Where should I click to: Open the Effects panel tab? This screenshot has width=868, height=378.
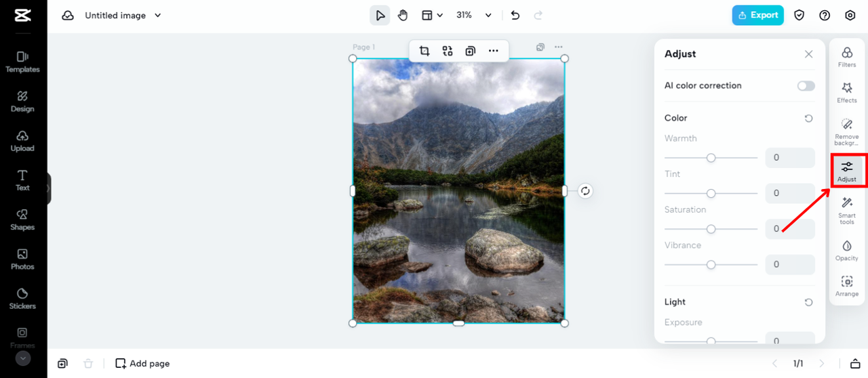[847, 93]
